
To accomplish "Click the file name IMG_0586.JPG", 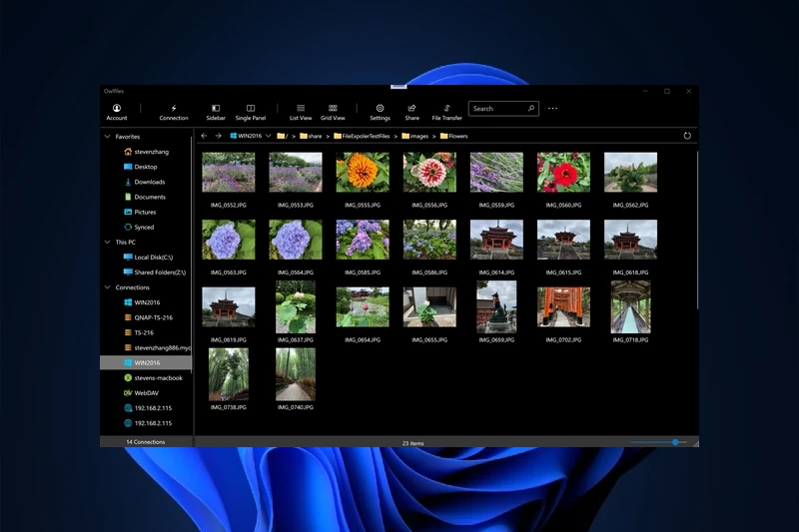I will (x=429, y=272).
